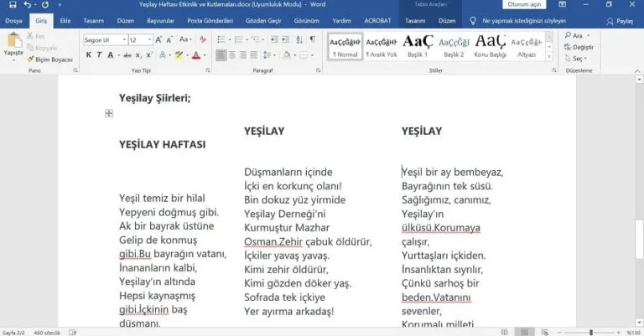The width and height of the screenshot is (644, 336).
Task: Switch to the Ekle ribbon tab
Action: coord(65,20)
